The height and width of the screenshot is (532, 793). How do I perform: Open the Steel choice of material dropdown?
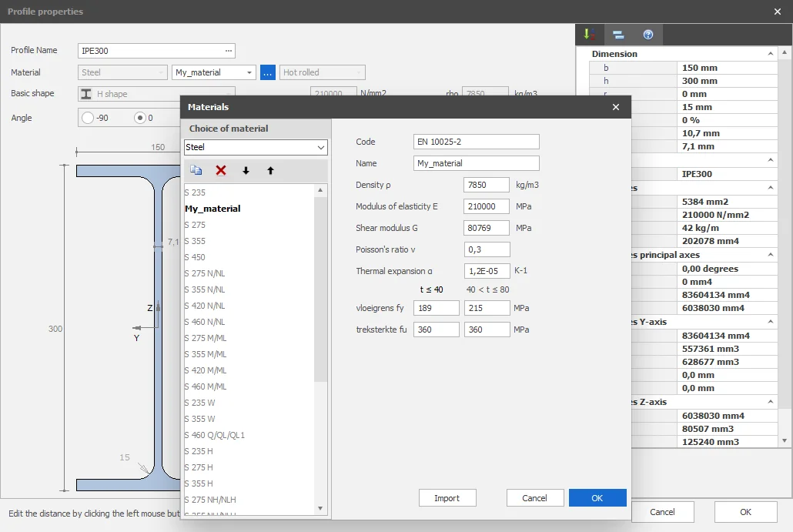pos(256,147)
